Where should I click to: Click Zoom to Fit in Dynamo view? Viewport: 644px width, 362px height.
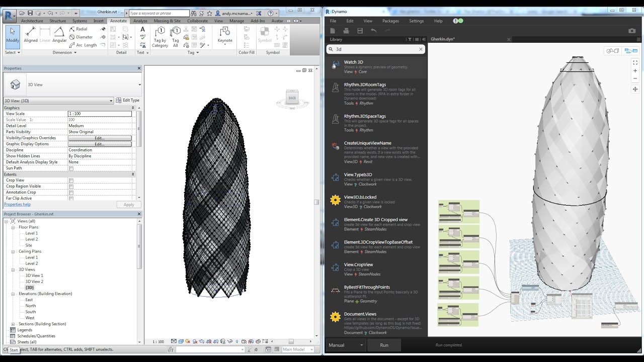pyautogui.click(x=635, y=63)
